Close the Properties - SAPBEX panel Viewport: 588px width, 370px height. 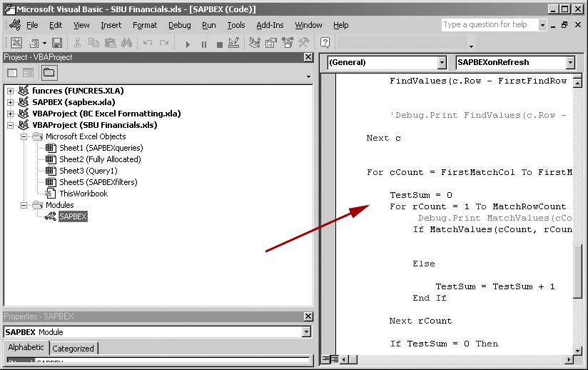(x=308, y=316)
